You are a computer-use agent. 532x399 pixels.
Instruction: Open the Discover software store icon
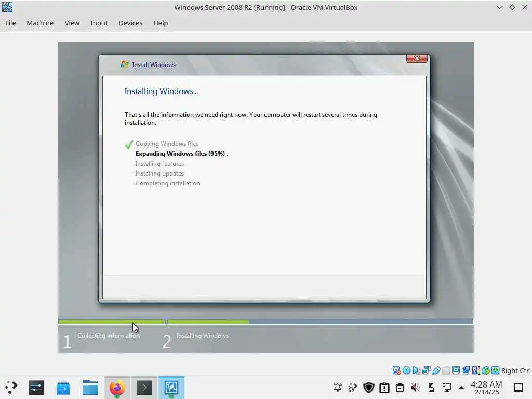point(63,388)
